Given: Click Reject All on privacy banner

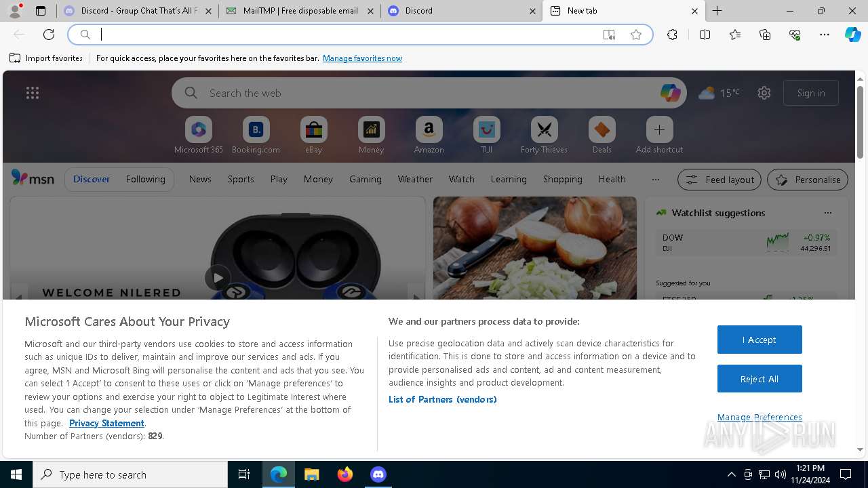Looking at the screenshot, I should [x=759, y=379].
